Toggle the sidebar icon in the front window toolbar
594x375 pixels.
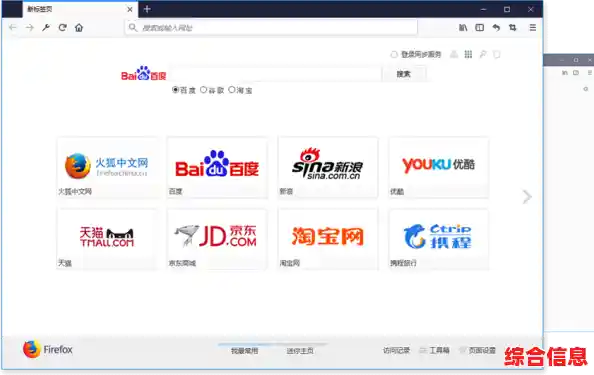(x=480, y=28)
